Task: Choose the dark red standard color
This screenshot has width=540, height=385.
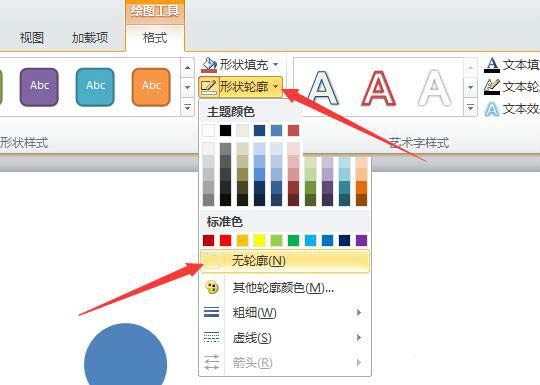Action: click(x=209, y=240)
